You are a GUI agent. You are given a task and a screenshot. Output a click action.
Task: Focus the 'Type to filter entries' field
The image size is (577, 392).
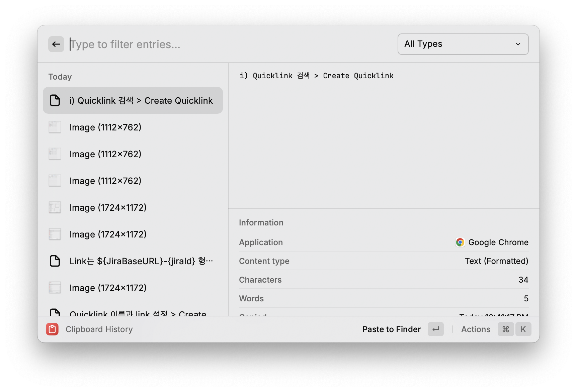231,44
